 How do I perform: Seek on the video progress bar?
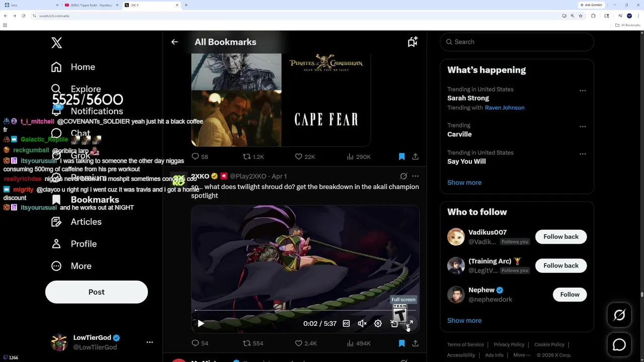(x=305, y=310)
